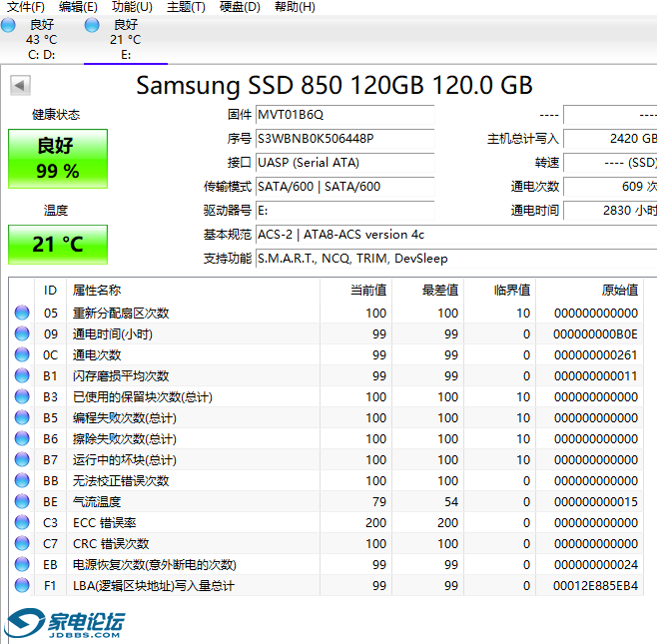Click the 当前值 column header
657x644 pixels.
click(x=356, y=291)
